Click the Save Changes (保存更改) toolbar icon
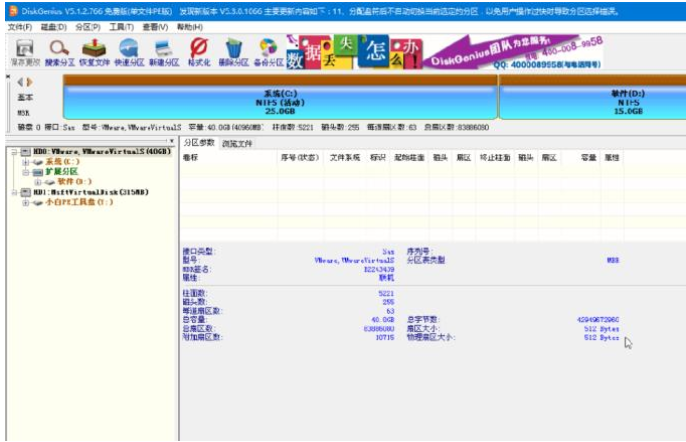Screen dimensions: 686x442 25,53
